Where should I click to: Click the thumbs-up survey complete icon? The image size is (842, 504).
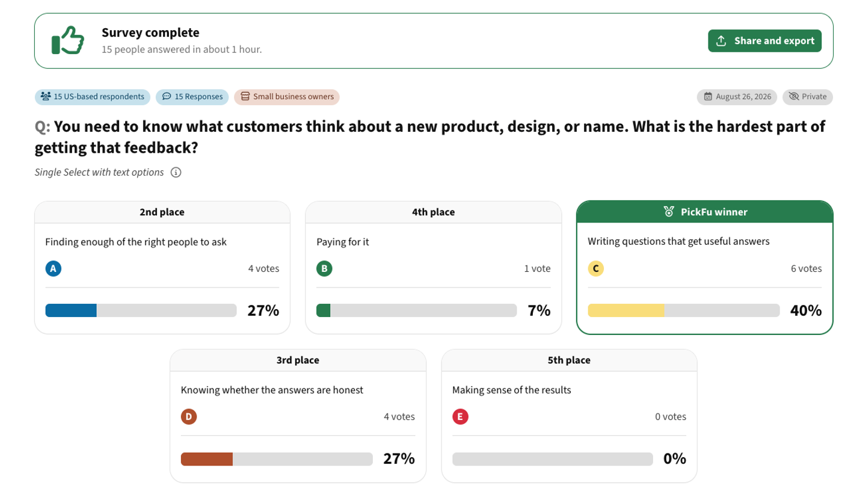(67, 40)
